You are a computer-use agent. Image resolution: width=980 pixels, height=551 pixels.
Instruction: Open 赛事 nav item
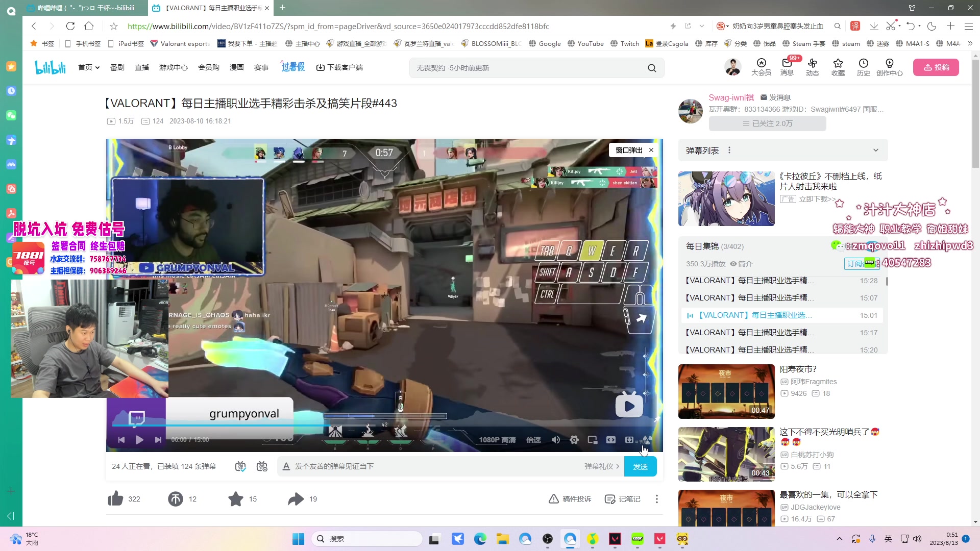pyautogui.click(x=261, y=67)
